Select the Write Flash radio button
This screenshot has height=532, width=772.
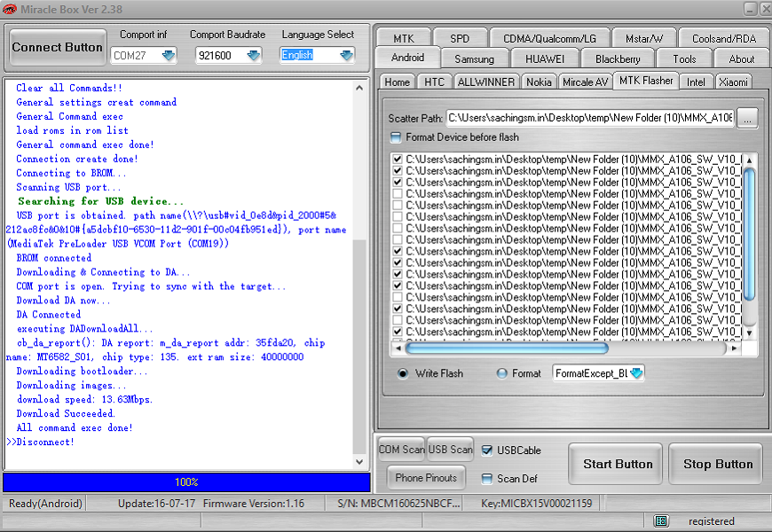click(x=402, y=373)
